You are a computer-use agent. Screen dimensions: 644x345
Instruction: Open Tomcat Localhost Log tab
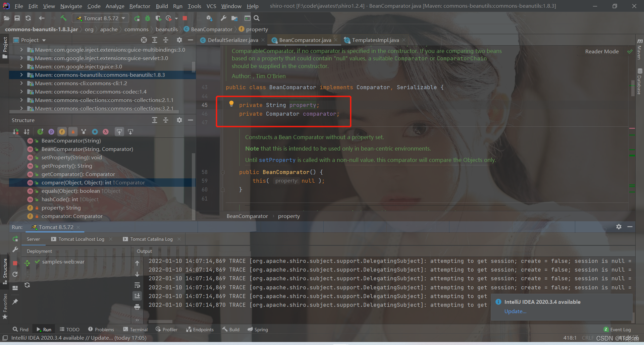point(81,239)
